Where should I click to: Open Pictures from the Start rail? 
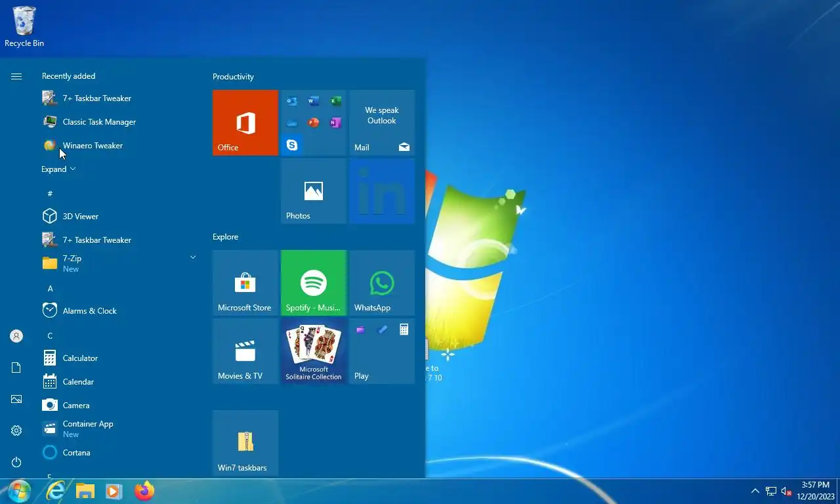[16, 399]
